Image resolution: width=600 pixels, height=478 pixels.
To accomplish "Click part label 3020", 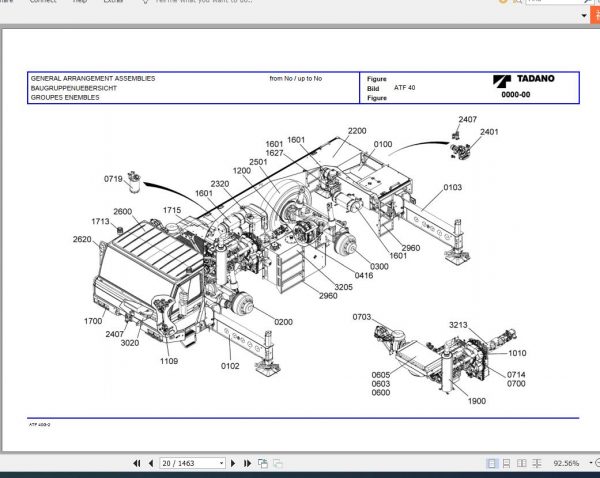I will point(130,343).
